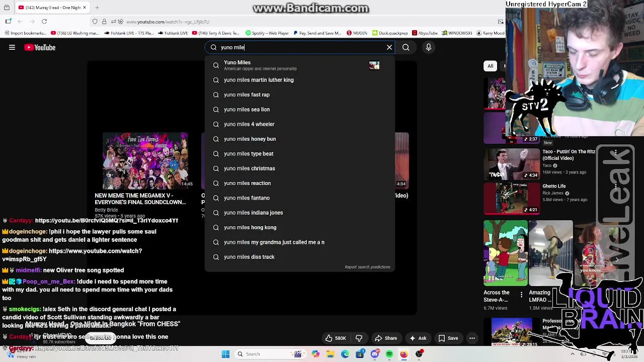Open the Ask AI button

point(418,338)
